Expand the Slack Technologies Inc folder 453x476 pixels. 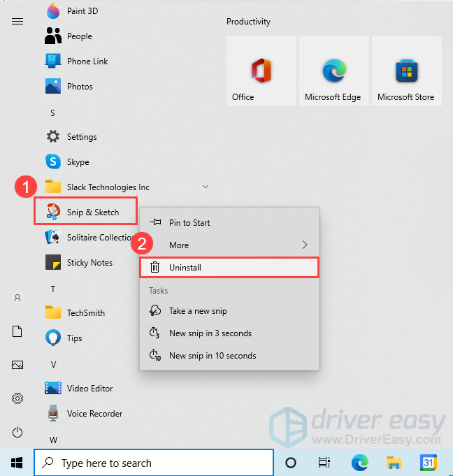205,187
